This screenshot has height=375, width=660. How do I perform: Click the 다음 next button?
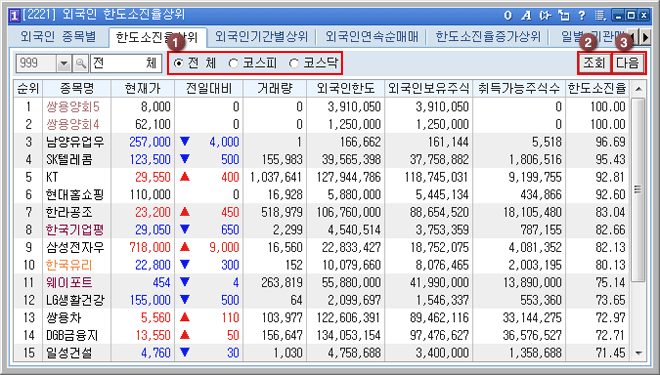click(x=628, y=63)
